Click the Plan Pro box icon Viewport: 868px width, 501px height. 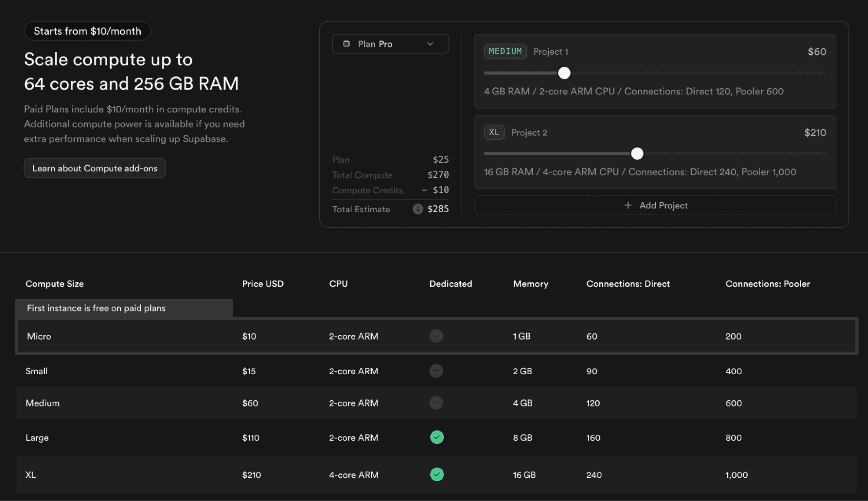pyautogui.click(x=347, y=44)
